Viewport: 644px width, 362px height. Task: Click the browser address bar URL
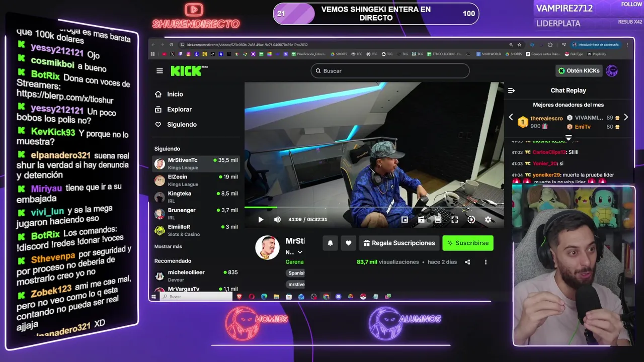(x=247, y=45)
